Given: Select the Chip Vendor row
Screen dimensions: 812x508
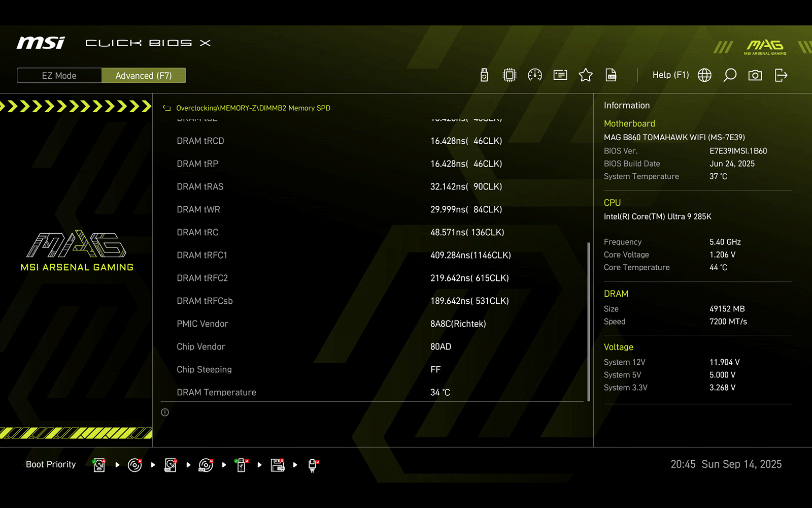Looking at the screenshot, I should tap(373, 346).
